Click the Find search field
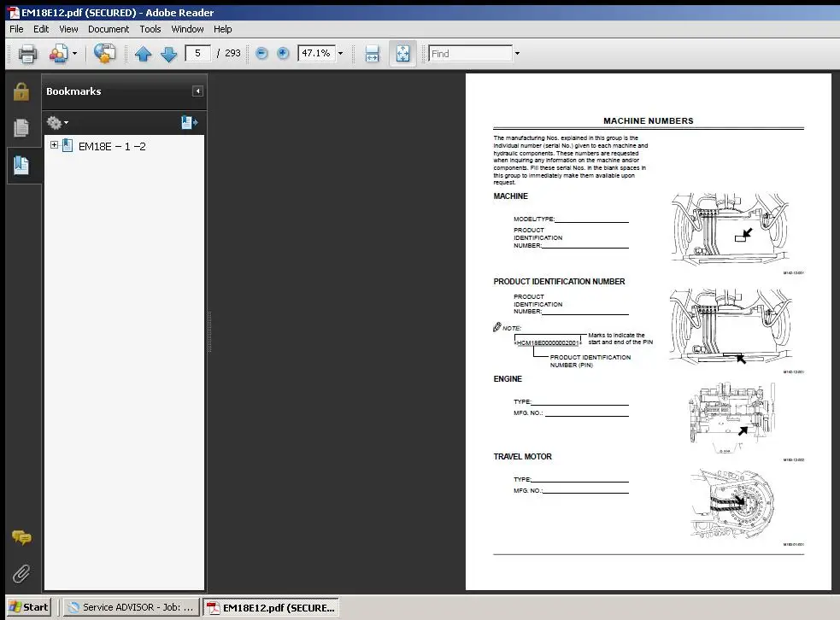Screen dimensions: 840x620 click(470, 53)
